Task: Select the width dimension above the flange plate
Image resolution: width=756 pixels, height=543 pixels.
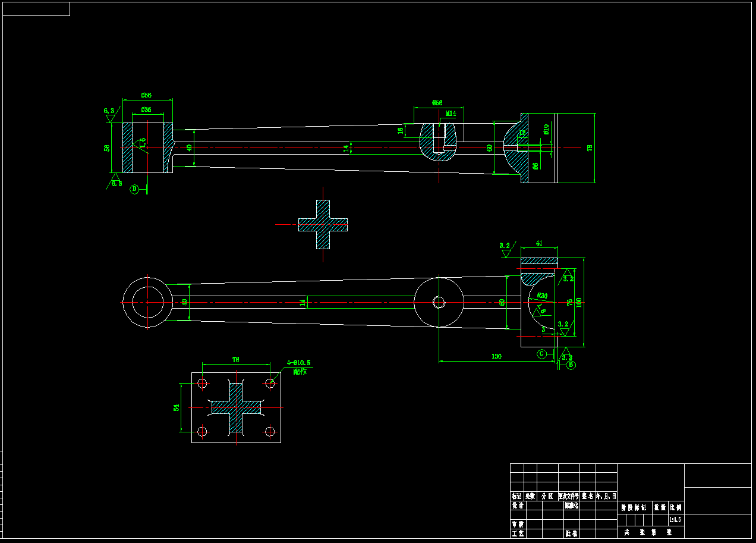Action: click(x=236, y=360)
